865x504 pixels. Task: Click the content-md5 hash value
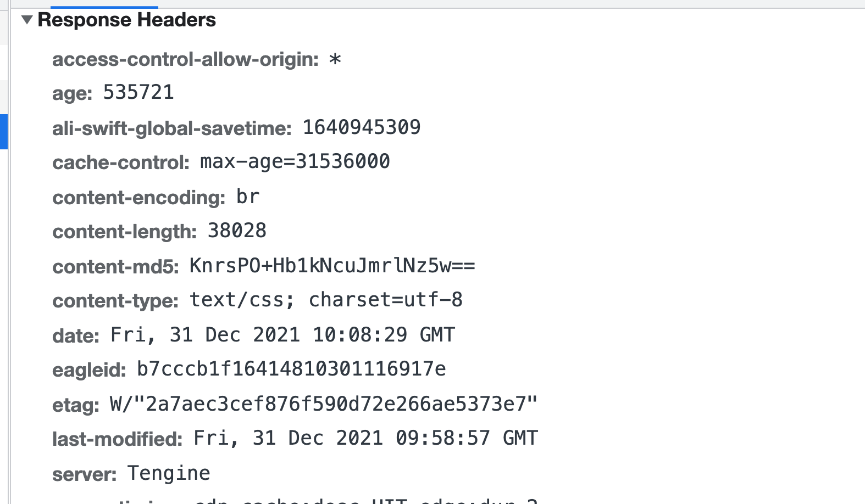[332, 266]
